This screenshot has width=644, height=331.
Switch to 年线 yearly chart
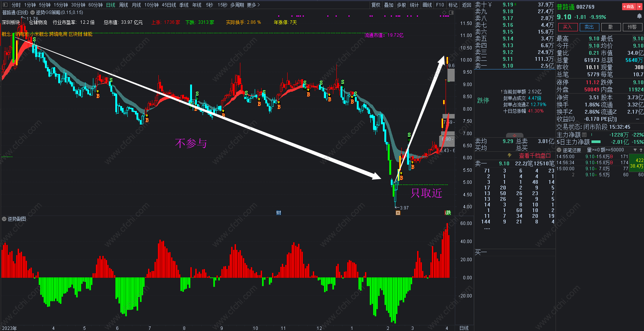[x=197, y=5]
